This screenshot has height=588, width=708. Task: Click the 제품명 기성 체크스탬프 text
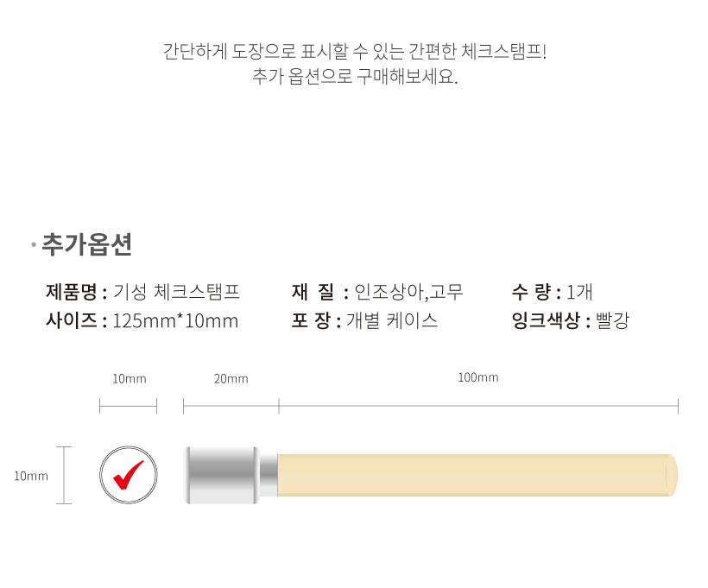click(x=142, y=292)
